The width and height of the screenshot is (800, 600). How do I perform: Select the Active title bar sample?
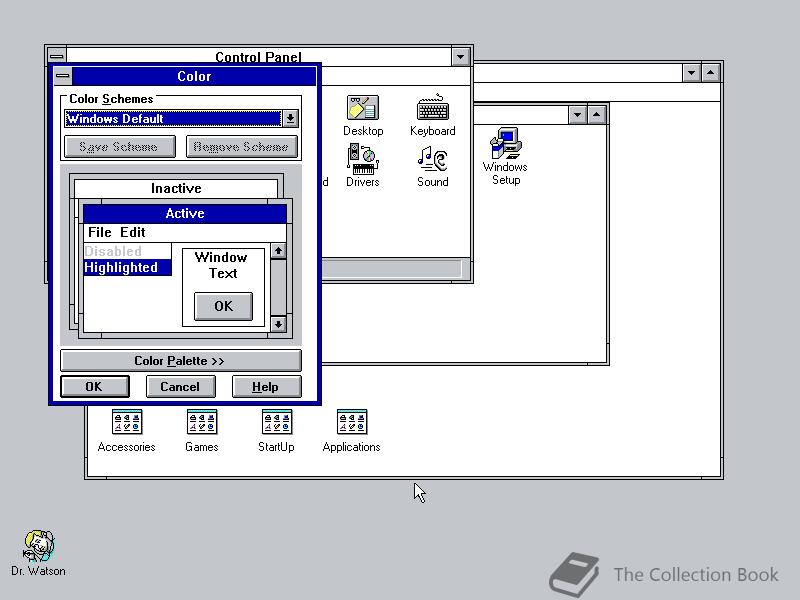click(x=185, y=213)
